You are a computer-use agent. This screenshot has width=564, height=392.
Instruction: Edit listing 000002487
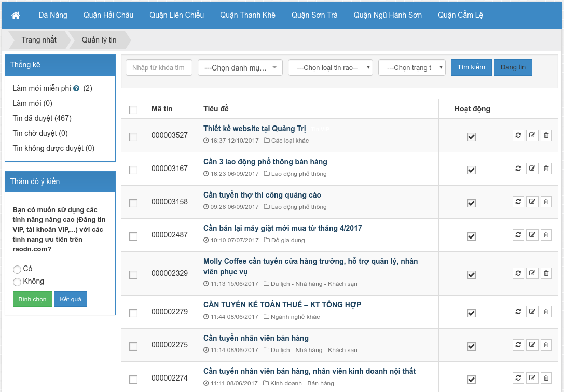(532, 235)
